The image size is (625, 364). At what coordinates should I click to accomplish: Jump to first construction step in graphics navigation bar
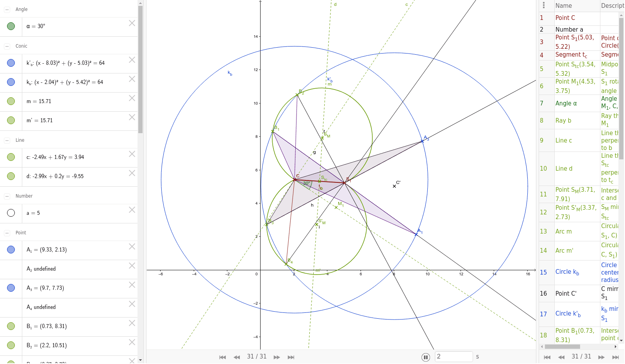[x=223, y=357]
